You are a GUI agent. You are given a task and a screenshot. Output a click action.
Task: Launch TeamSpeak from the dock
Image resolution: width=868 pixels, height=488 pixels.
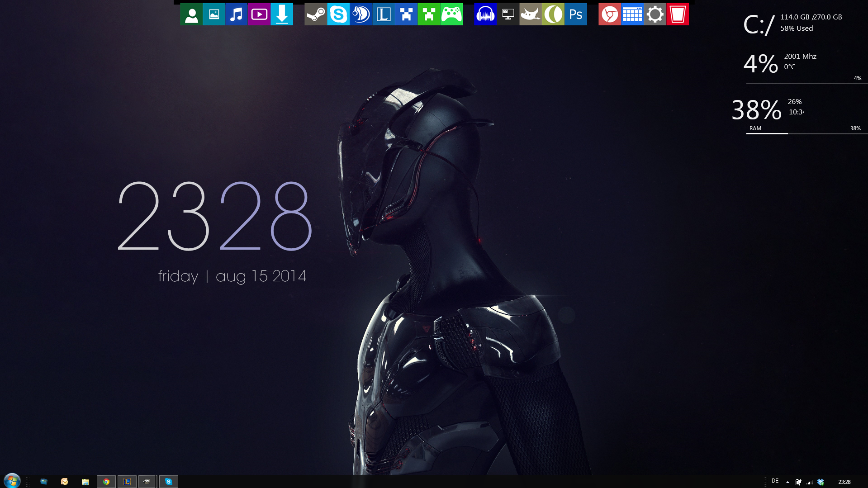coord(361,14)
